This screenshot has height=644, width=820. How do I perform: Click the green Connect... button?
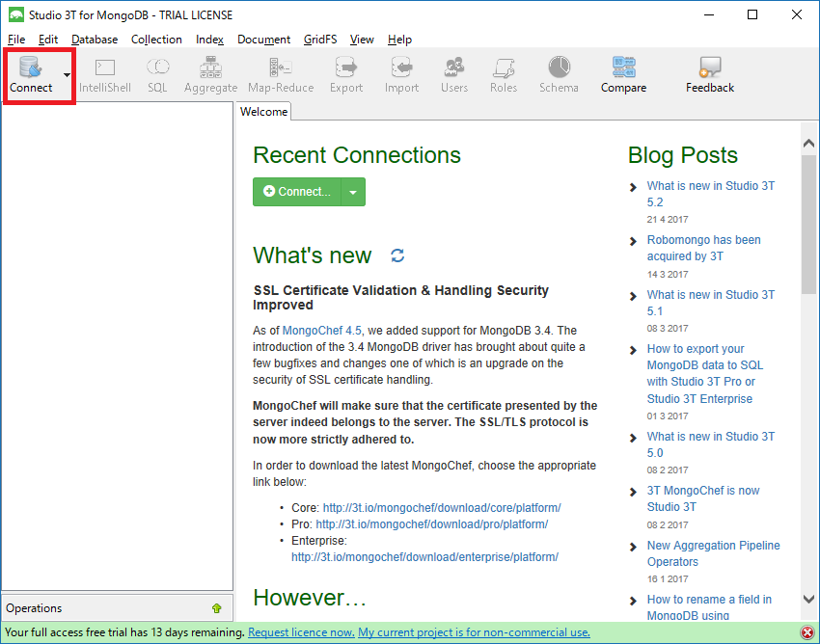tap(297, 192)
